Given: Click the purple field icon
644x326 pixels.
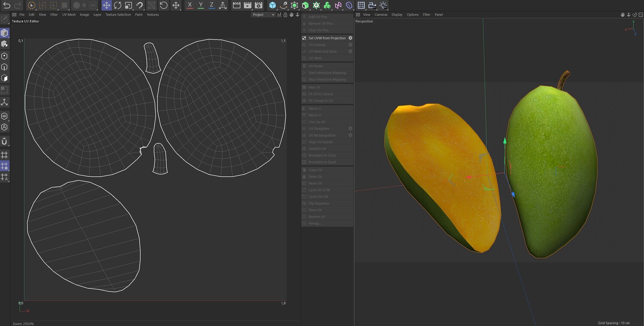Looking at the screenshot, I should pos(349,6).
